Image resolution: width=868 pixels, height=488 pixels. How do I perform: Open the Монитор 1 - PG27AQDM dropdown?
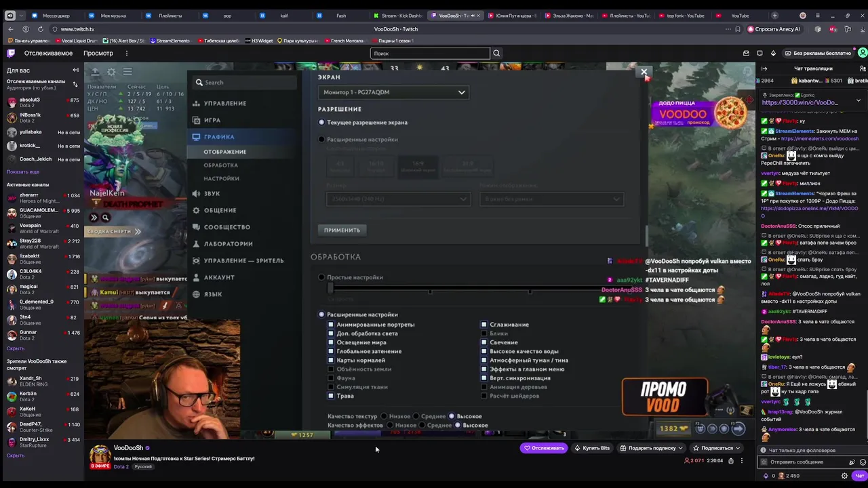point(393,92)
